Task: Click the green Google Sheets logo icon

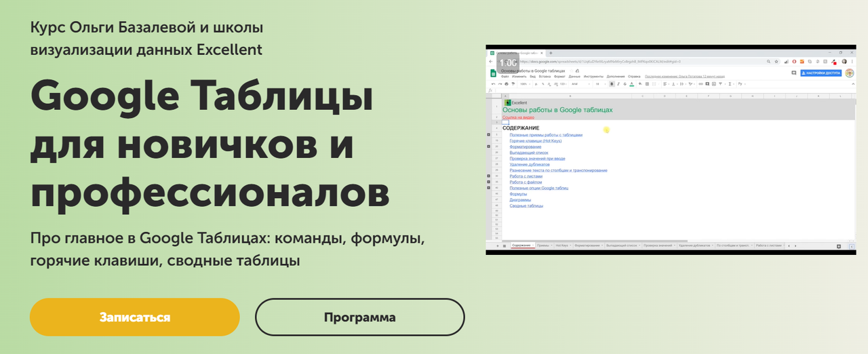Action: (494, 73)
